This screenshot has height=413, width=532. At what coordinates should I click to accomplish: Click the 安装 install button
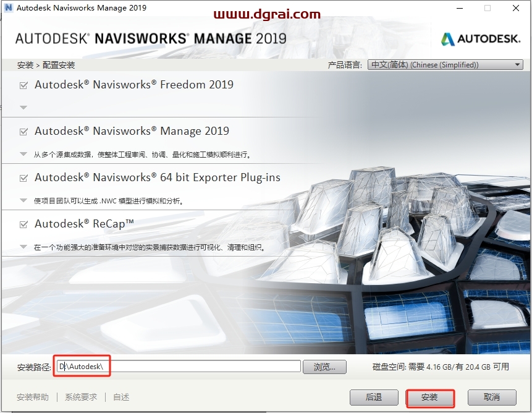click(x=430, y=398)
